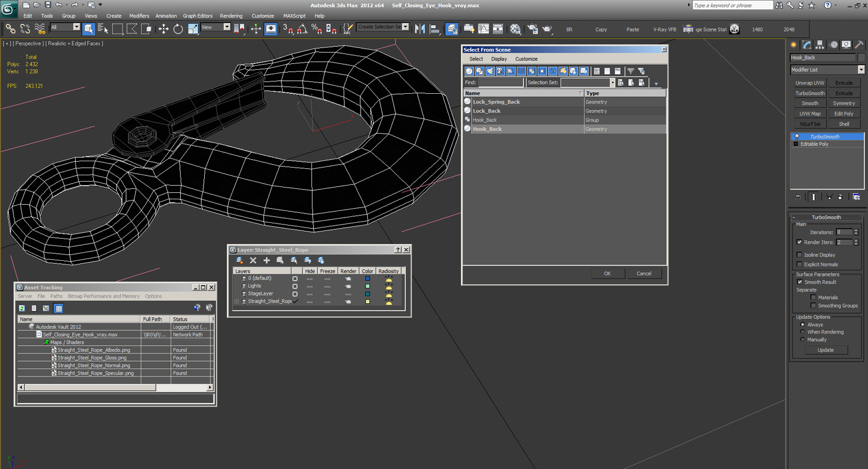868x469 pixels.
Task: Click Cancel in Select From Scene dialog
Action: point(644,274)
